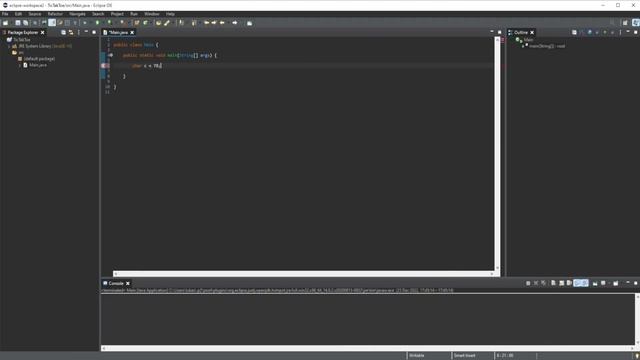Toggle Scroll Lock in Console toolbar
The height and width of the screenshot is (360, 640).
(562, 283)
